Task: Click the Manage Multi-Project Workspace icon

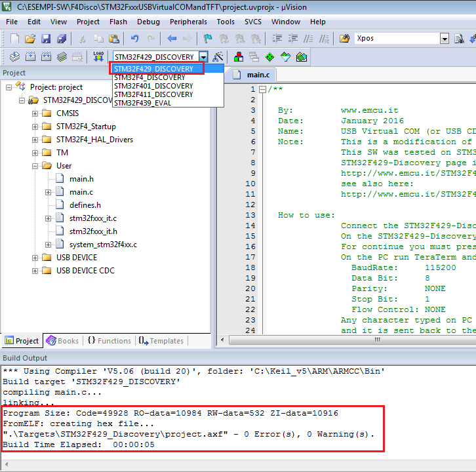Action: pyautogui.click(x=254, y=57)
